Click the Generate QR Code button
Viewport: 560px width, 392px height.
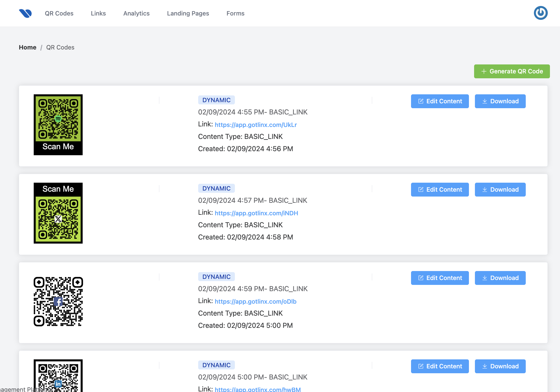(512, 71)
